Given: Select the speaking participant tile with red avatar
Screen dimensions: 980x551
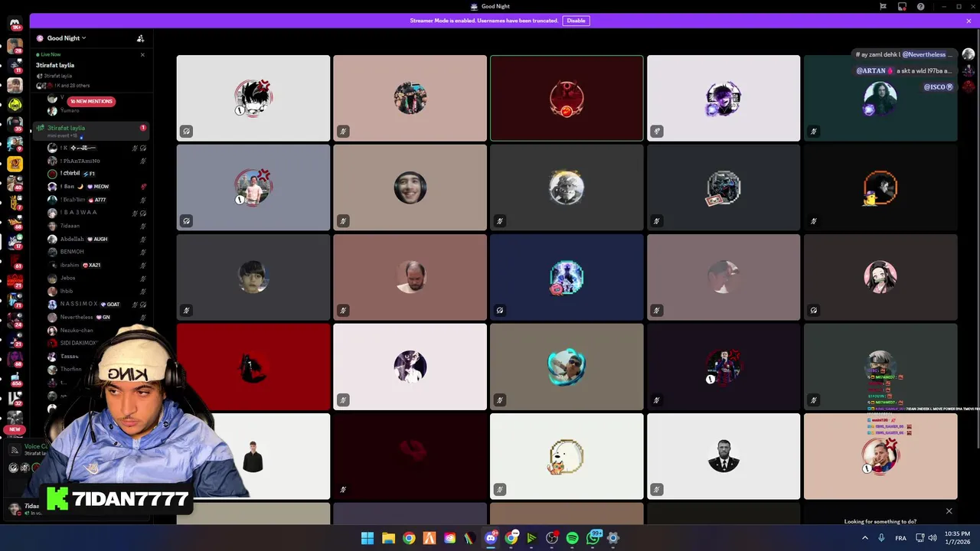Looking at the screenshot, I should [x=567, y=98].
